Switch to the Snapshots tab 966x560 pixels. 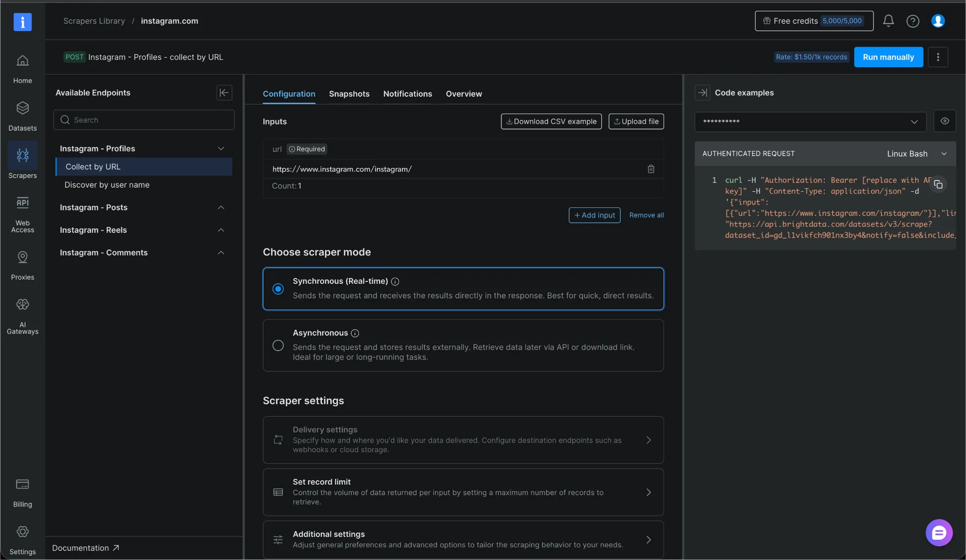[349, 94]
